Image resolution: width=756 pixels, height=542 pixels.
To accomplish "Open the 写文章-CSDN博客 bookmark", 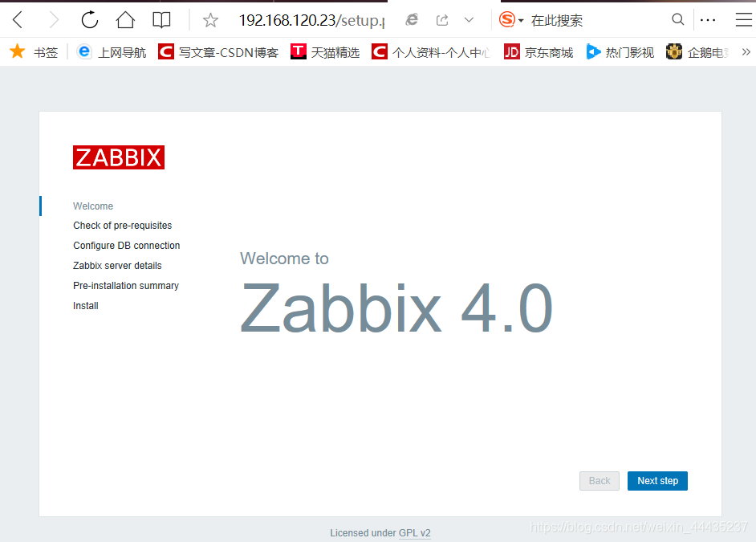I will pos(218,52).
